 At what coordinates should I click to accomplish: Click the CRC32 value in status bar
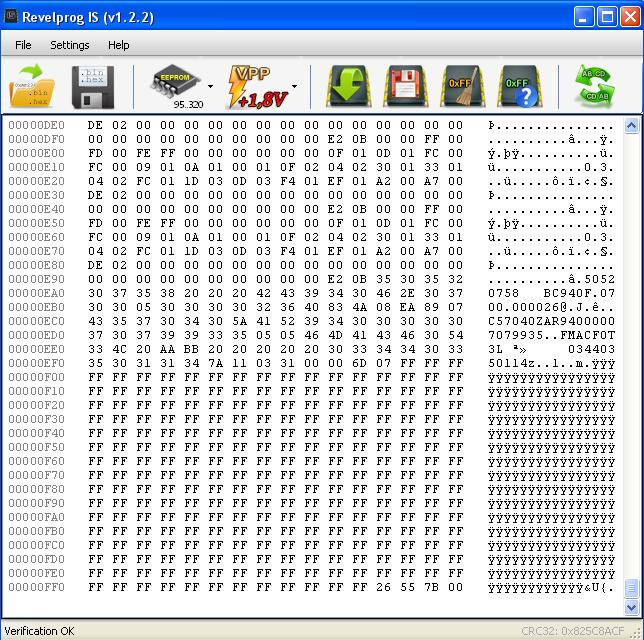coord(573,631)
